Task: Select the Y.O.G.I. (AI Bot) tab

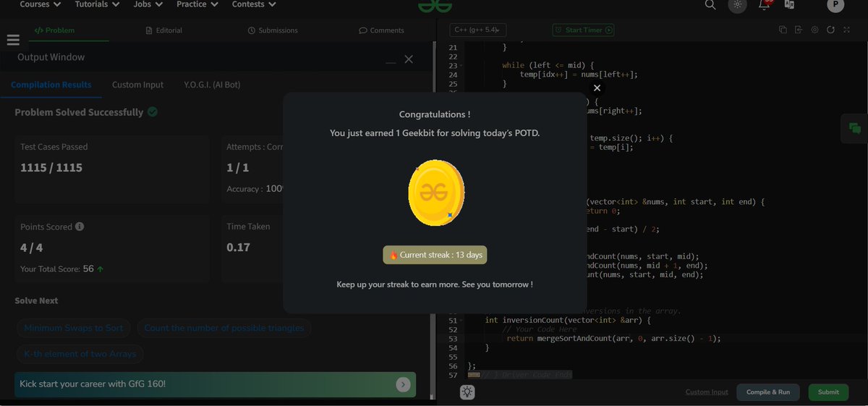Action: 213,85
